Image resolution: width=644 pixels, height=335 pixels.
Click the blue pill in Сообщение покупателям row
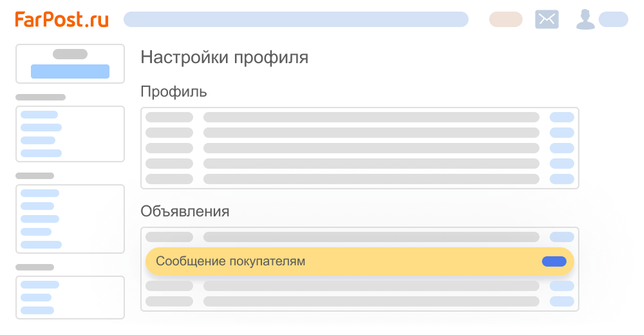(554, 262)
